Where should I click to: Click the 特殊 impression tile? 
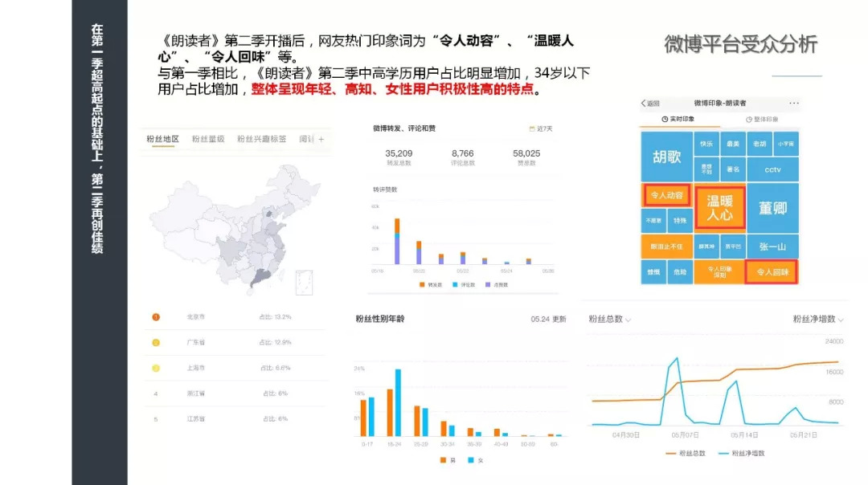pyautogui.click(x=680, y=221)
